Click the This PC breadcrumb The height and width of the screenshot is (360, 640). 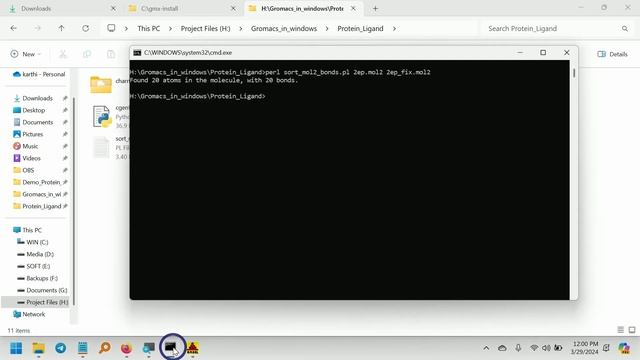149,29
